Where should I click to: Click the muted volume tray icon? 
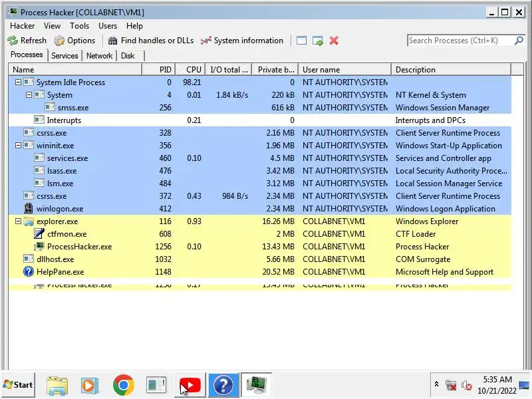click(467, 386)
